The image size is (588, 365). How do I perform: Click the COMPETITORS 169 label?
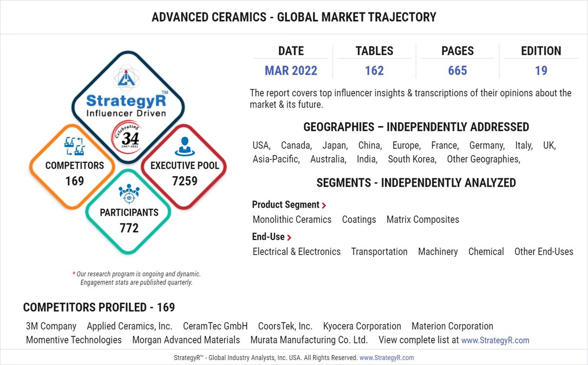tap(75, 174)
